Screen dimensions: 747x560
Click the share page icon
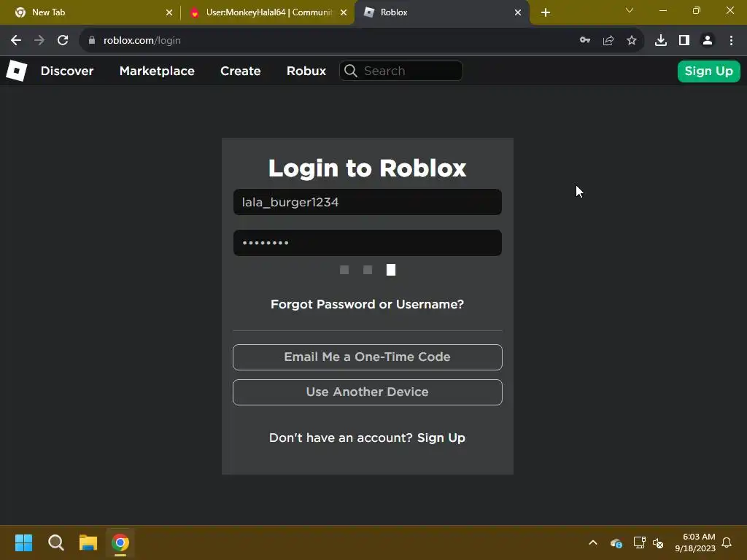[608, 41]
